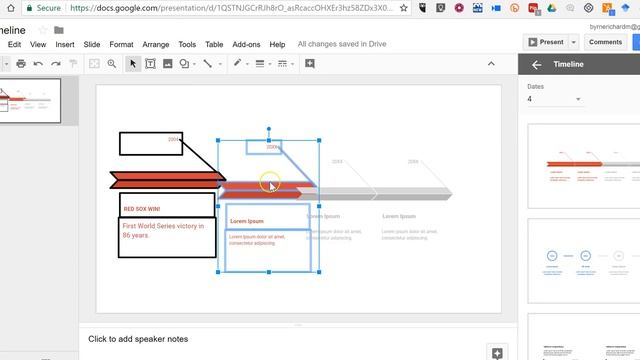Go back from the Timeline panel
The image size is (640, 360).
click(x=536, y=64)
